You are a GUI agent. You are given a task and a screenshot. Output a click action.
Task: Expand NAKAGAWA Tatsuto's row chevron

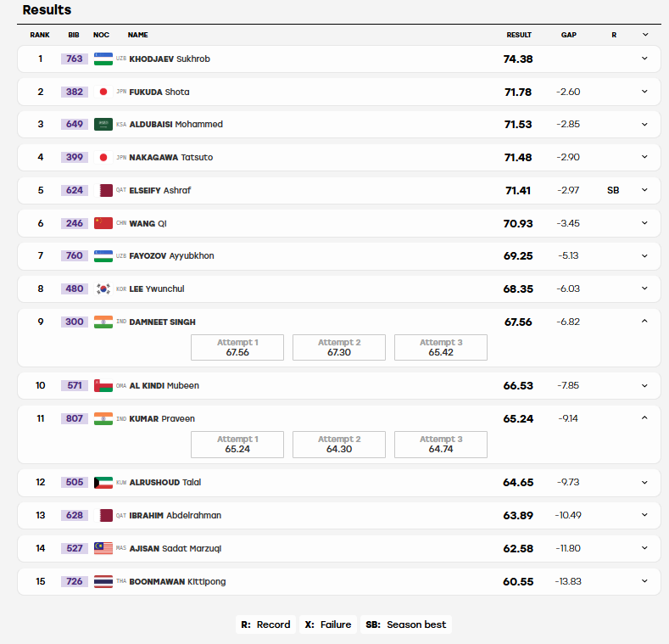[644, 157]
